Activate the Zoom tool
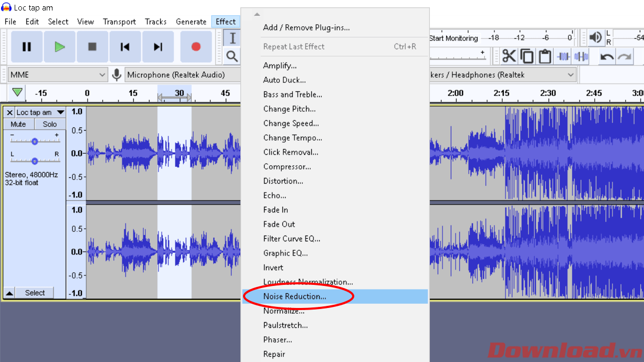The width and height of the screenshot is (644, 362). (x=231, y=55)
